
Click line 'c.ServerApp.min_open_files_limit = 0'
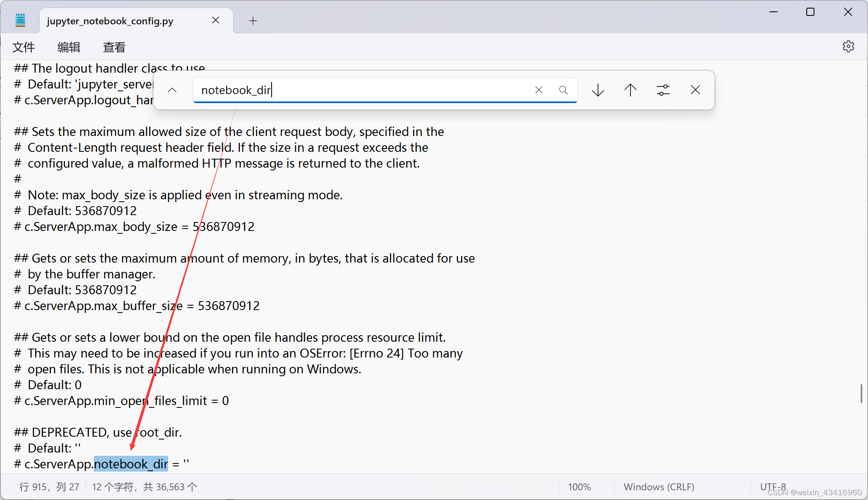point(121,401)
